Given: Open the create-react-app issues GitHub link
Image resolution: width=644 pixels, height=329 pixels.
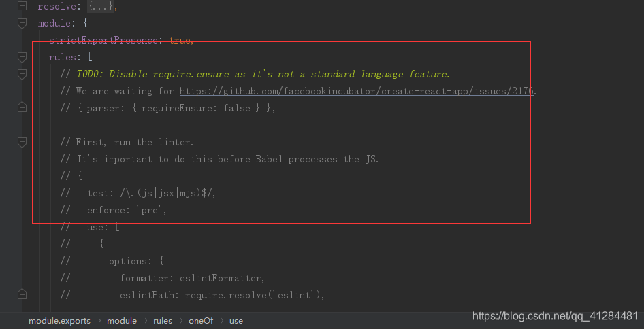Looking at the screenshot, I should 356,91.
